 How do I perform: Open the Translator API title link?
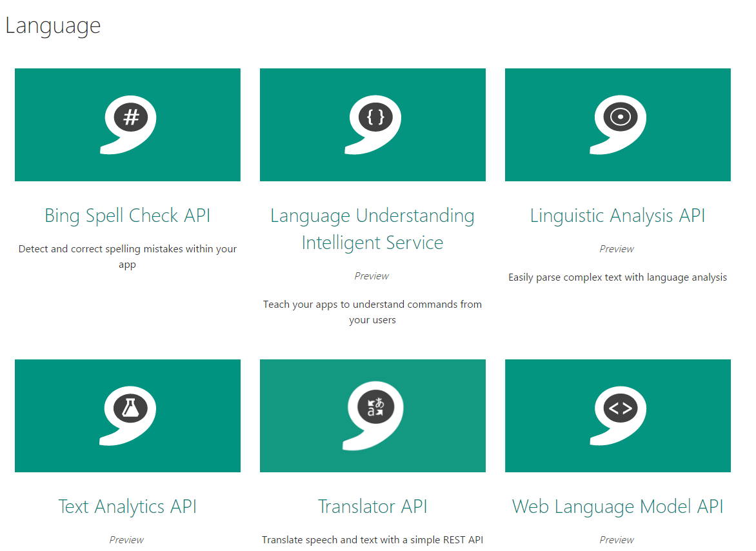372,506
